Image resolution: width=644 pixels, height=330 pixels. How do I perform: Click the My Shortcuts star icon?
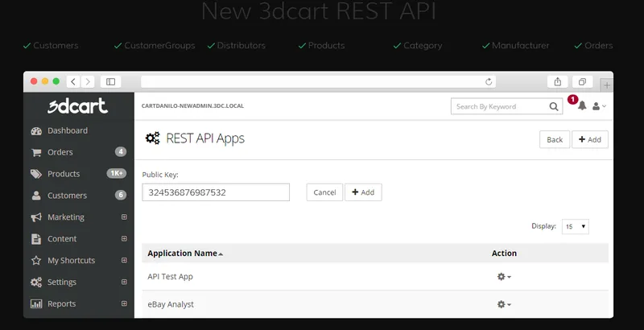36,261
